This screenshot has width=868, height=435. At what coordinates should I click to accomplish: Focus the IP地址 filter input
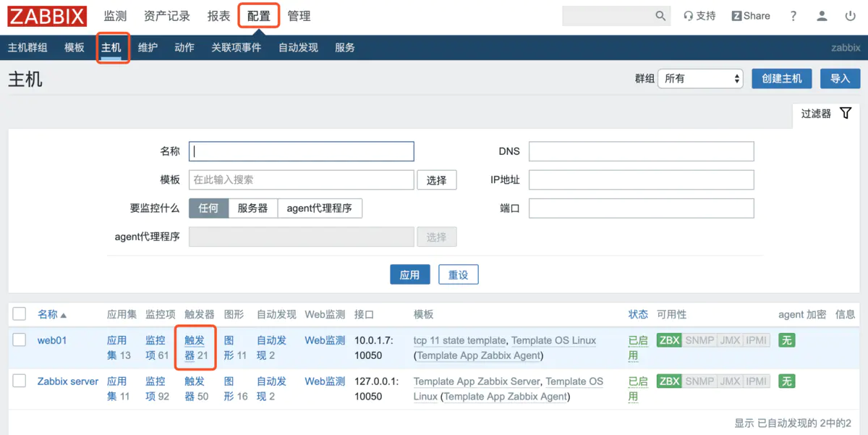click(x=642, y=180)
